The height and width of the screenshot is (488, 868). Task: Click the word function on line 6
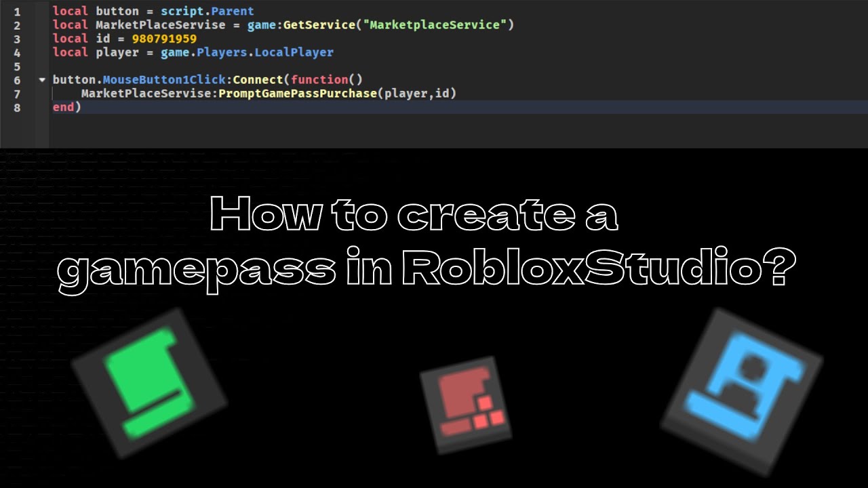319,79
